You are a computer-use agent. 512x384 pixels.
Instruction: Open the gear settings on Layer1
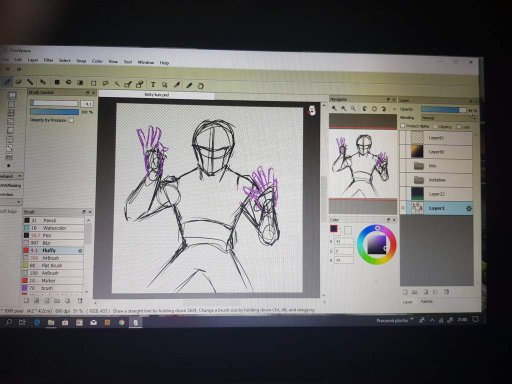pos(468,209)
